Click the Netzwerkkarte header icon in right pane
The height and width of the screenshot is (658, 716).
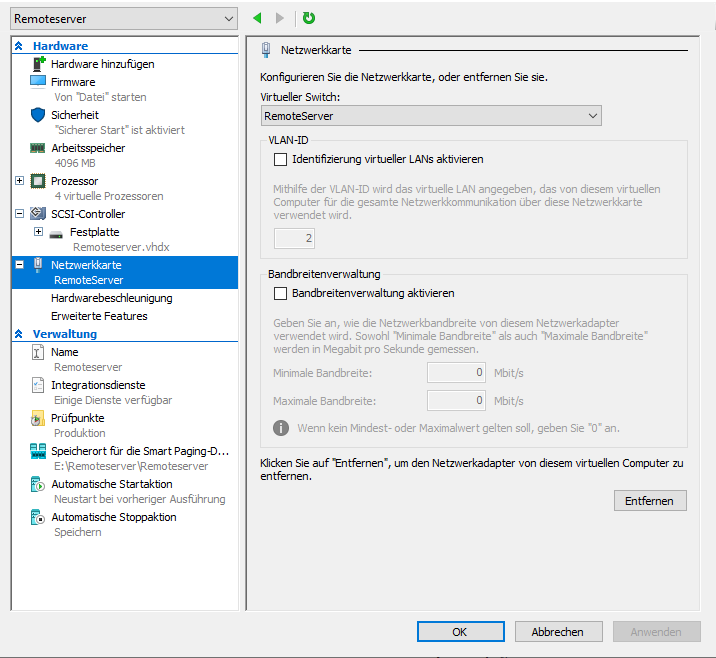[x=266, y=50]
